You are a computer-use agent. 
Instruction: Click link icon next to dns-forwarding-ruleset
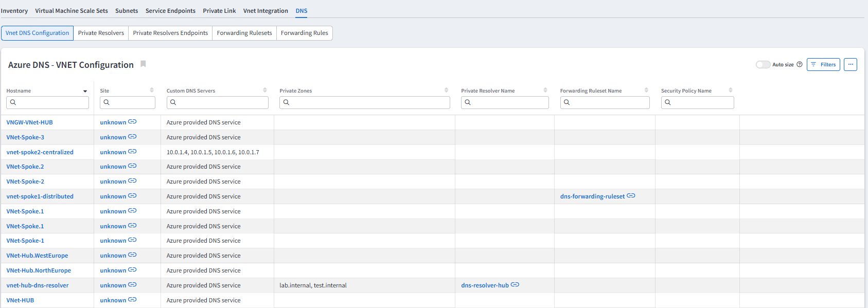(x=631, y=196)
